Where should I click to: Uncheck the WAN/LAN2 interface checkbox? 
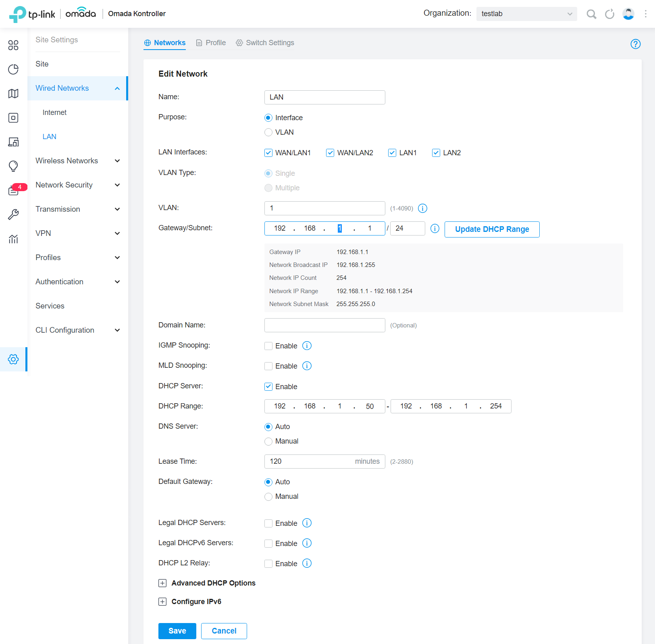pyautogui.click(x=330, y=153)
